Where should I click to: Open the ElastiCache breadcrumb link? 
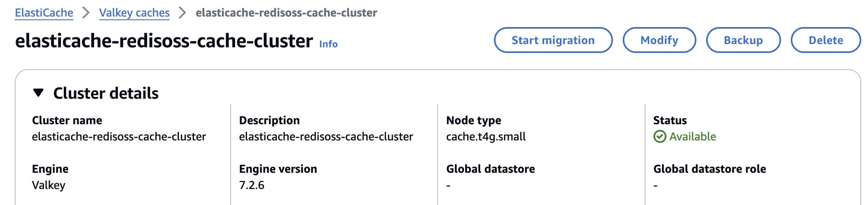click(44, 13)
